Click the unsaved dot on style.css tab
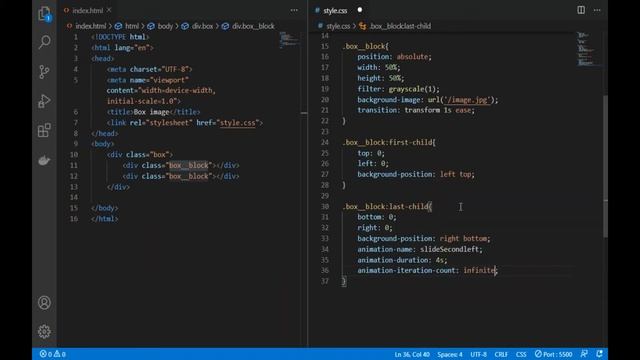Viewport: 640px width, 360px height. click(360, 10)
